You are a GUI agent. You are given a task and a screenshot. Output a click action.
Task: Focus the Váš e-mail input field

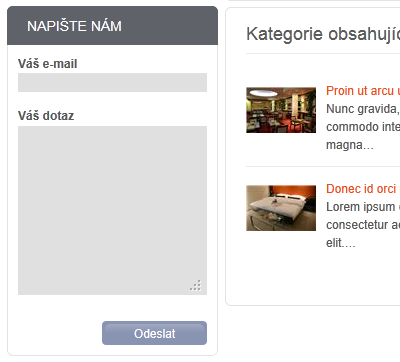[x=112, y=82]
